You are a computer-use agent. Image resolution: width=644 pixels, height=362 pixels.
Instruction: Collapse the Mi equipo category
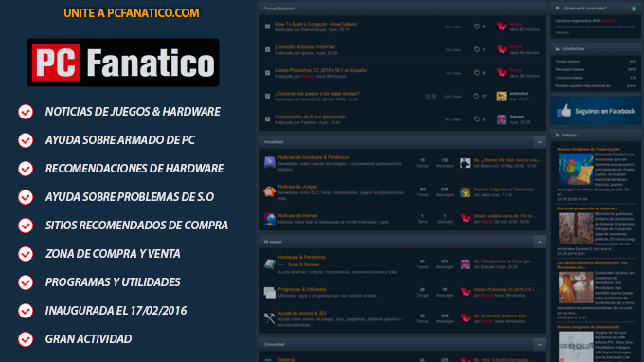coord(539,242)
